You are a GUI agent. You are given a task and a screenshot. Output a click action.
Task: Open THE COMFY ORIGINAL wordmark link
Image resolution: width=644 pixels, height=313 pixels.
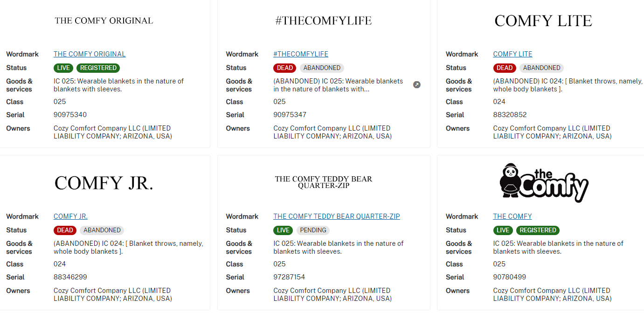(90, 54)
